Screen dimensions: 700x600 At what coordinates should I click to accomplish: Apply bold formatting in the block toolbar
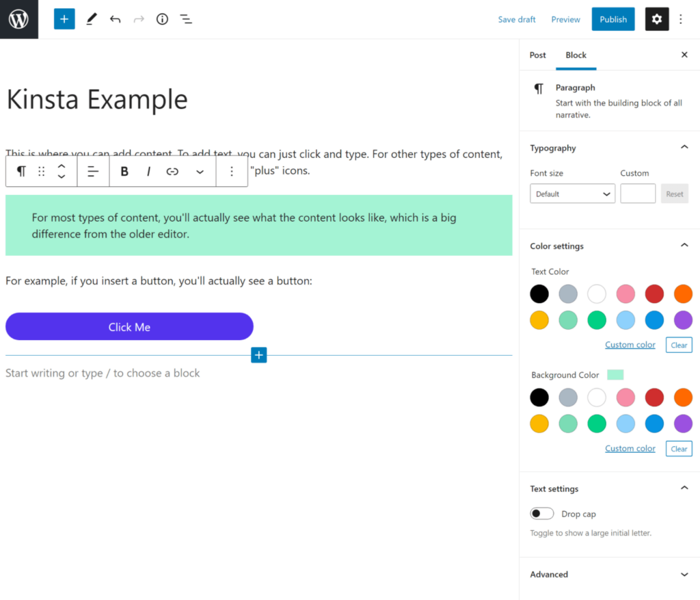[124, 171]
